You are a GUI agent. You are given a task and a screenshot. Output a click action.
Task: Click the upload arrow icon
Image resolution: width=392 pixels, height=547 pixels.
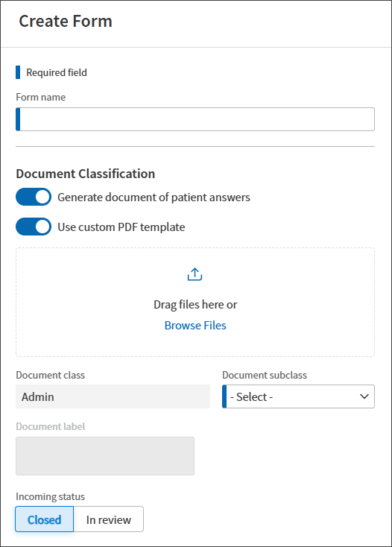click(195, 274)
